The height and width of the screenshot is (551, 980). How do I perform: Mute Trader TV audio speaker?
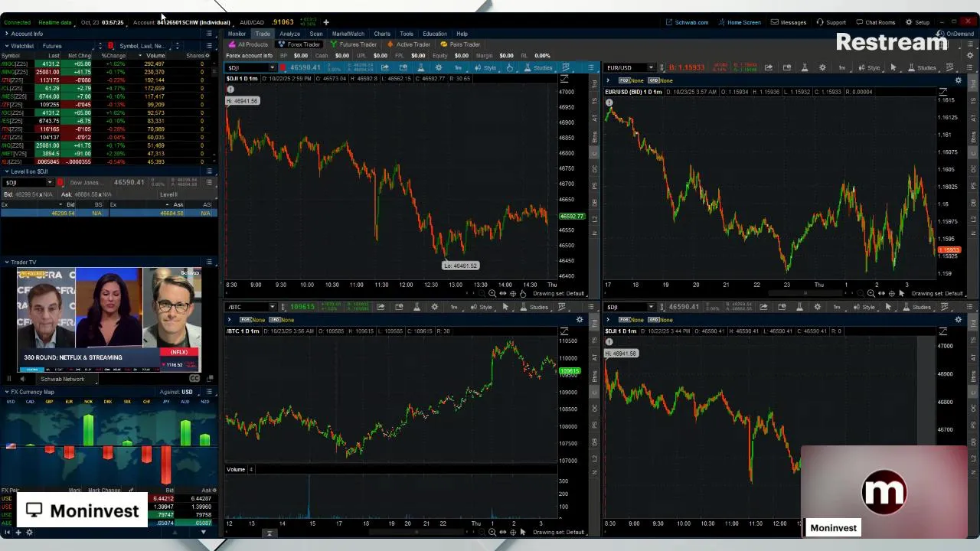[22, 379]
